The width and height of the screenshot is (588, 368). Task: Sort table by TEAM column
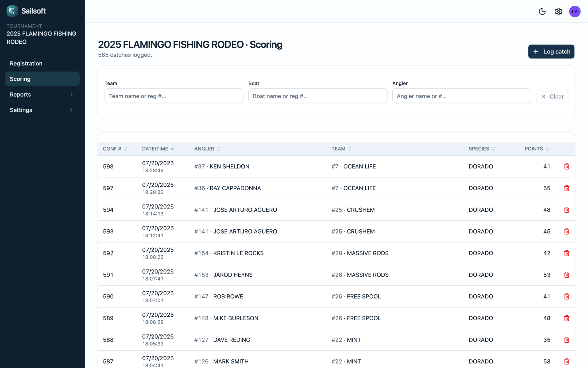tap(342, 149)
